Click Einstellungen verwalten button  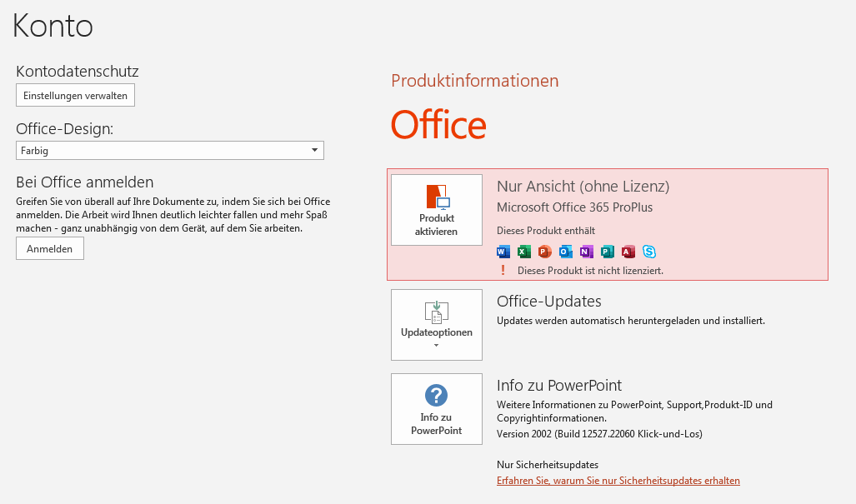(75, 96)
